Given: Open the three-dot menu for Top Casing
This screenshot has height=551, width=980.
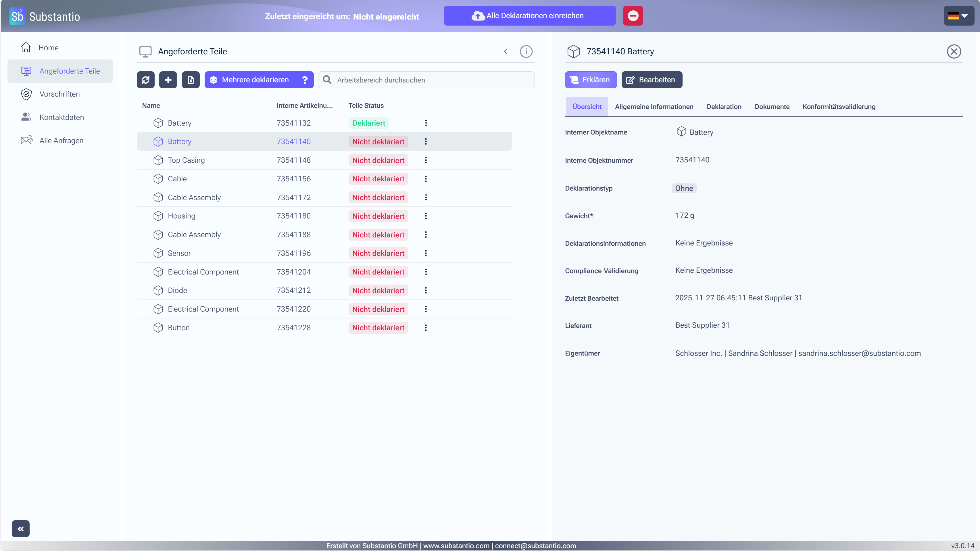Looking at the screenshot, I should (x=426, y=160).
